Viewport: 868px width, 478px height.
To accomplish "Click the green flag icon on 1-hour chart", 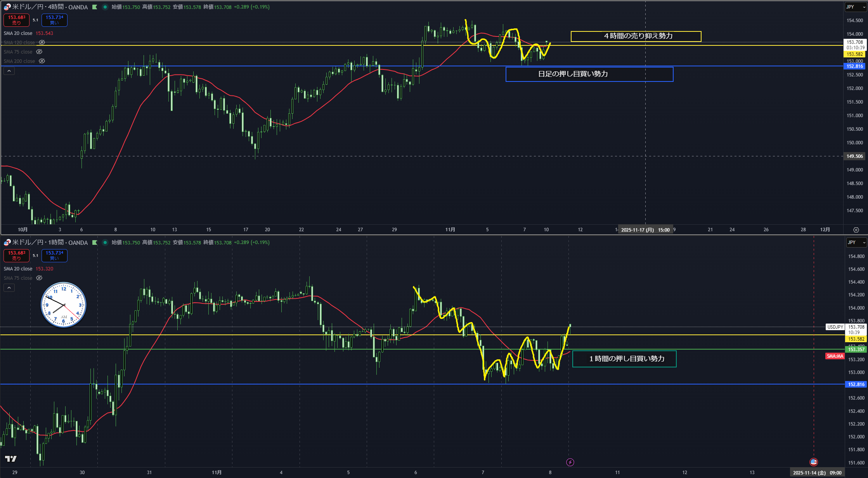I will pos(94,242).
